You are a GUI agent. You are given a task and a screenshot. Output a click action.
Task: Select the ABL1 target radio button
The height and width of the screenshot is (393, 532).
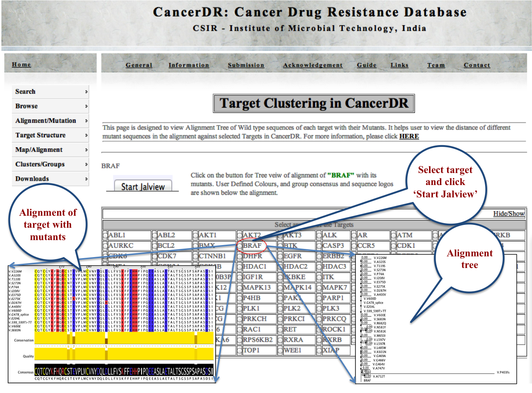click(x=105, y=235)
